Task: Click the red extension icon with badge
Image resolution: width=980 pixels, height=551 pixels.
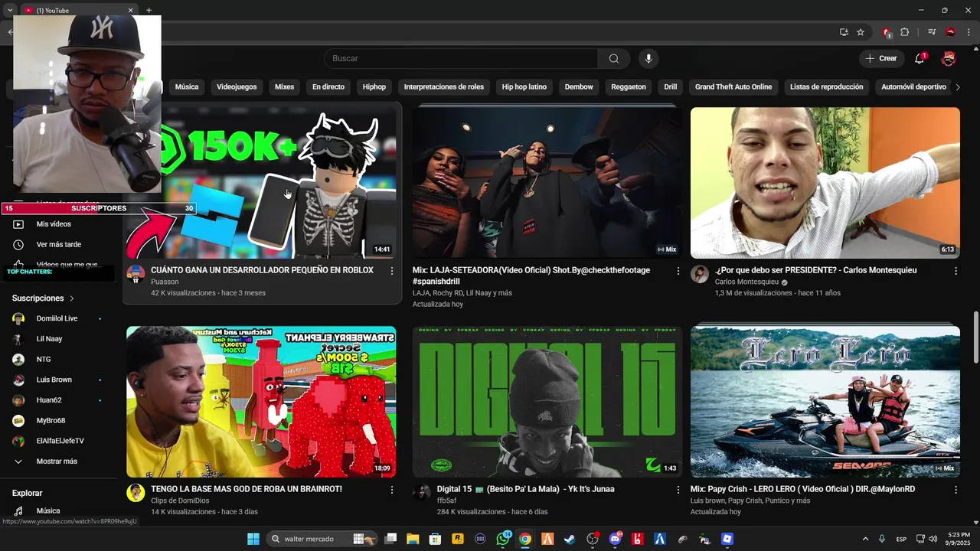Action: [x=887, y=32]
